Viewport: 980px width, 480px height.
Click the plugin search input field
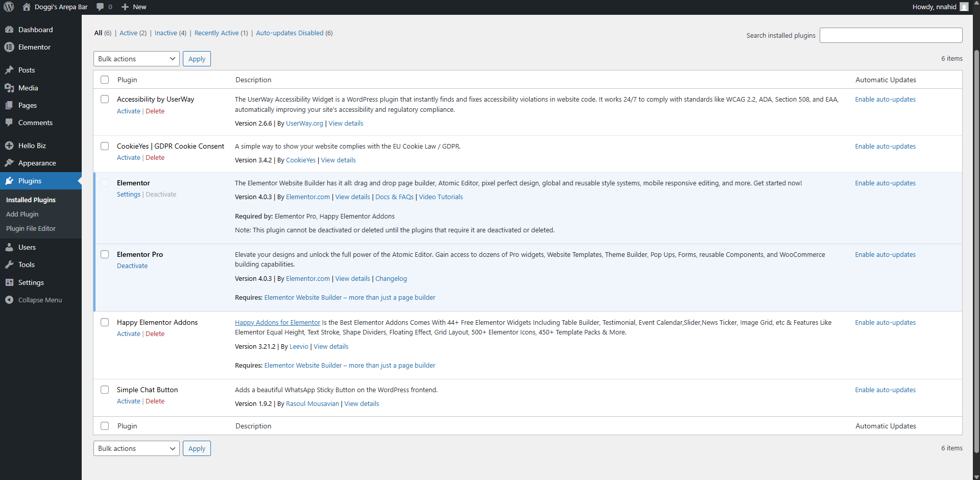(x=891, y=35)
